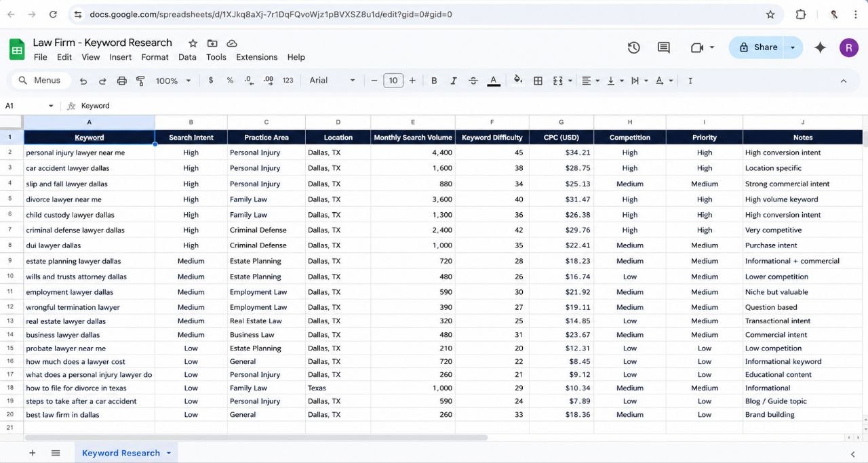Expand Share options arrow
868x463 pixels.
793,47
